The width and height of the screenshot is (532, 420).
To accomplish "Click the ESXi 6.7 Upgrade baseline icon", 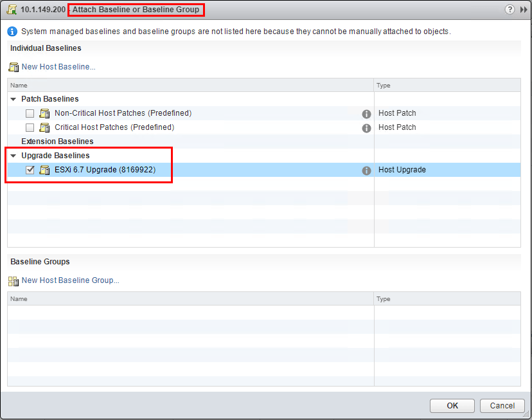I will pyautogui.click(x=44, y=170).
